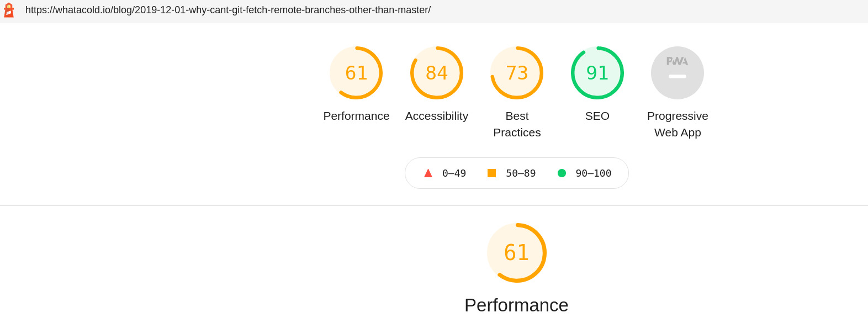Click the green circle pass legend icon
The height and width of the screenshot is (323, 868).
(x=562, y=173)
